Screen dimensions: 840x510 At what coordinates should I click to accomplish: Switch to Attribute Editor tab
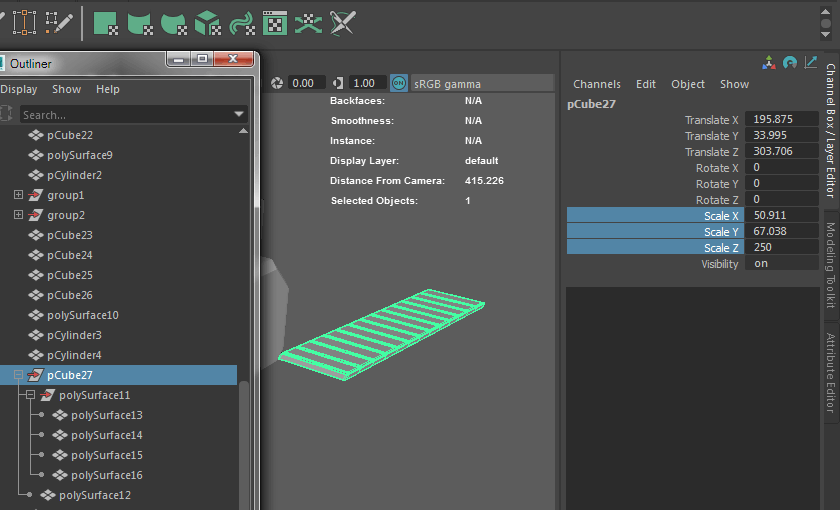[x=831, y=373]
